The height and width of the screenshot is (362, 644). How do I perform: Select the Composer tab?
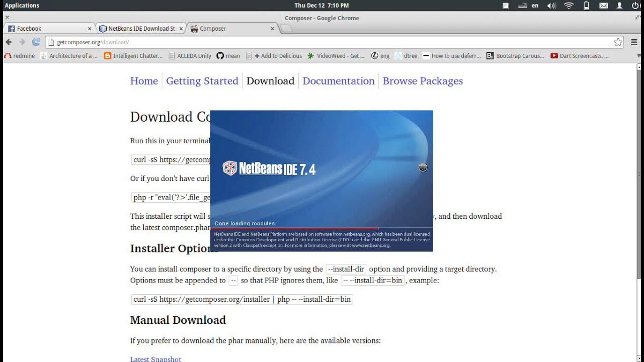(x=232, y=29)
